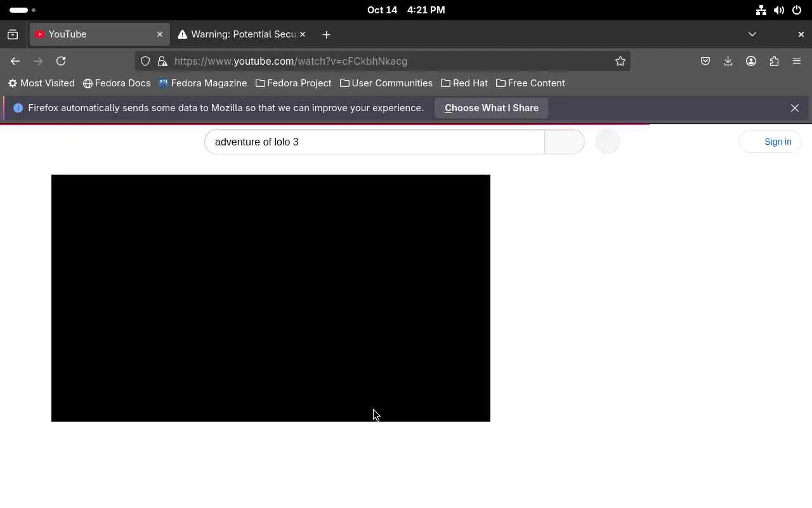
Task: Save page to Pocket
Action: (x=705, y=61)
